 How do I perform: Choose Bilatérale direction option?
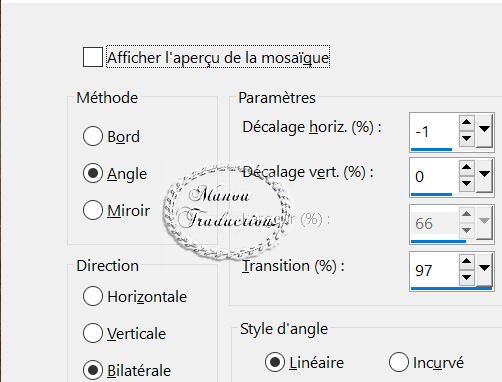[x=93, y=370]
